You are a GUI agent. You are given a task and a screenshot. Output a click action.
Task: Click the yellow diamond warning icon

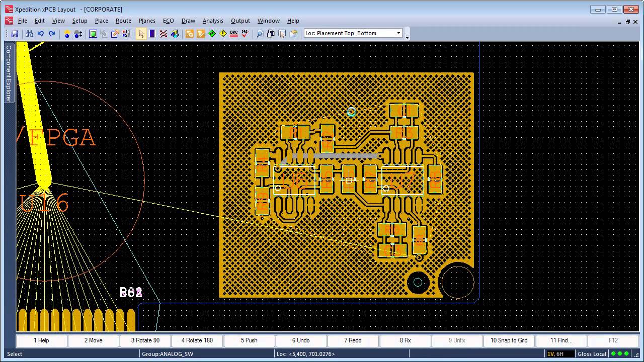point(223,34)
